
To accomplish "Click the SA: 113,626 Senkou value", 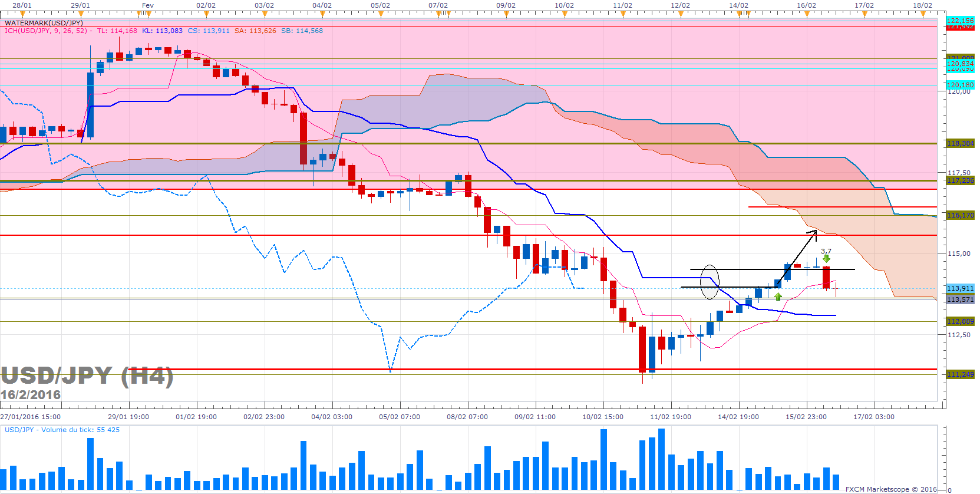I will (255, 31).
